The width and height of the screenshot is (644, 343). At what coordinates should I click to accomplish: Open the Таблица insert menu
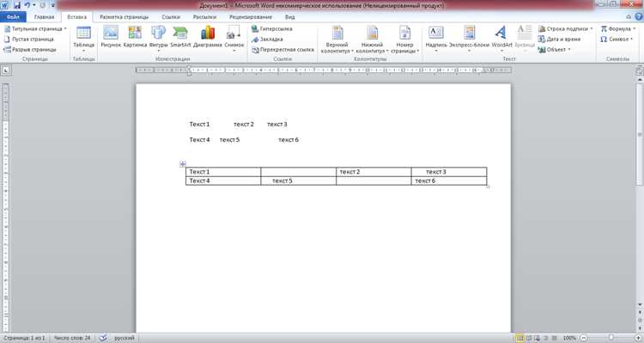(84, 39)
